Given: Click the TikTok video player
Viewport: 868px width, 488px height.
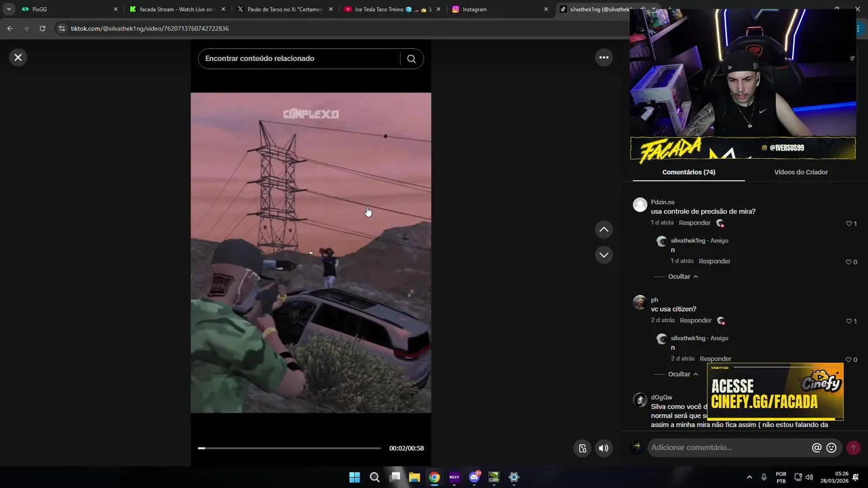Looking at the screenshot, I should coord(311,253).
